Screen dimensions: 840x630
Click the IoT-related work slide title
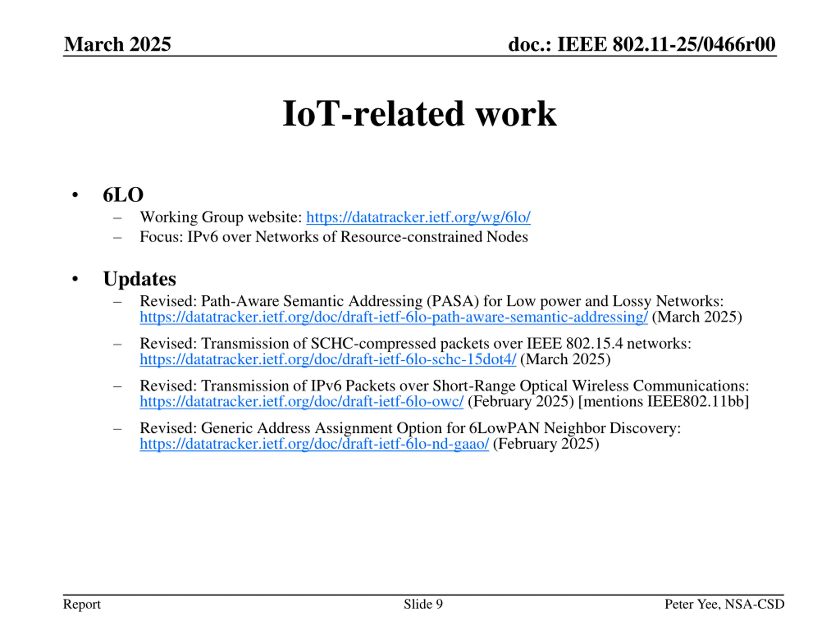(419, 113)
